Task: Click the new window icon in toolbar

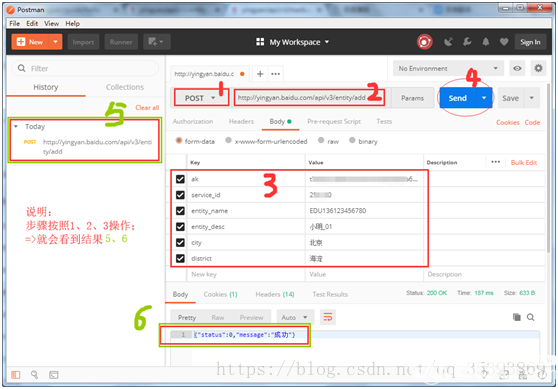Action: (x=156, y=42)
